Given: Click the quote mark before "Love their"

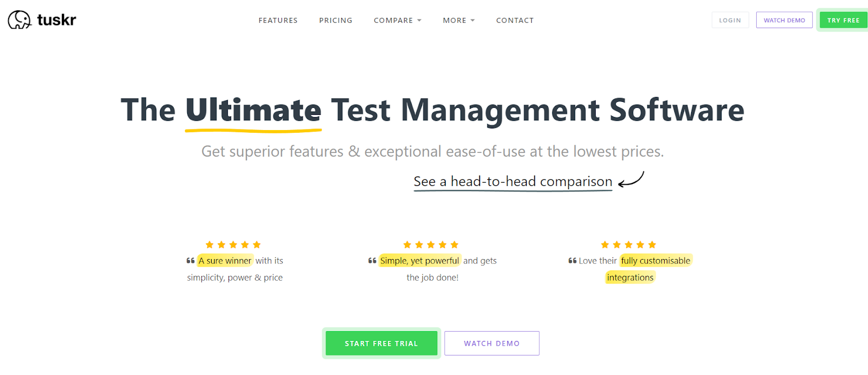Looking at the screenshot, I should [x=572, y=261].
